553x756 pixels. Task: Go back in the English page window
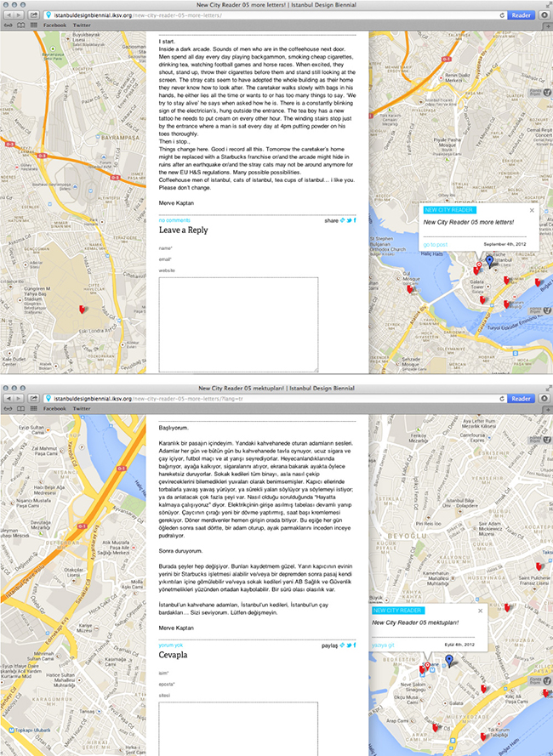point(9,15)
